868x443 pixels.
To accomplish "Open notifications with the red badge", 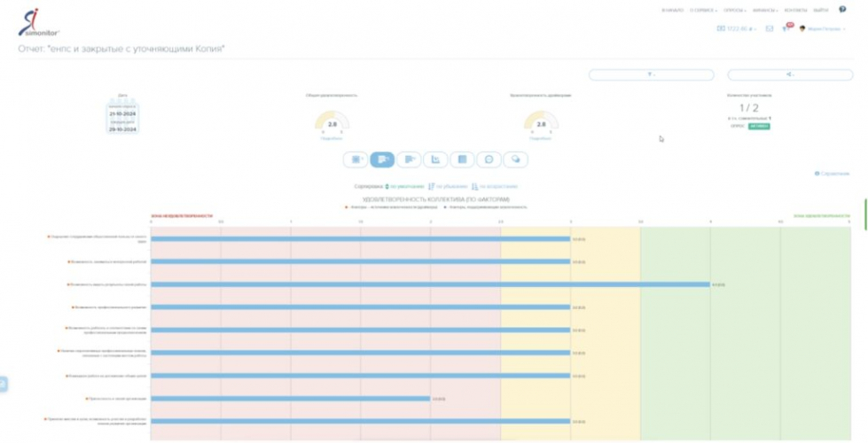I will (x=786, y=27).
